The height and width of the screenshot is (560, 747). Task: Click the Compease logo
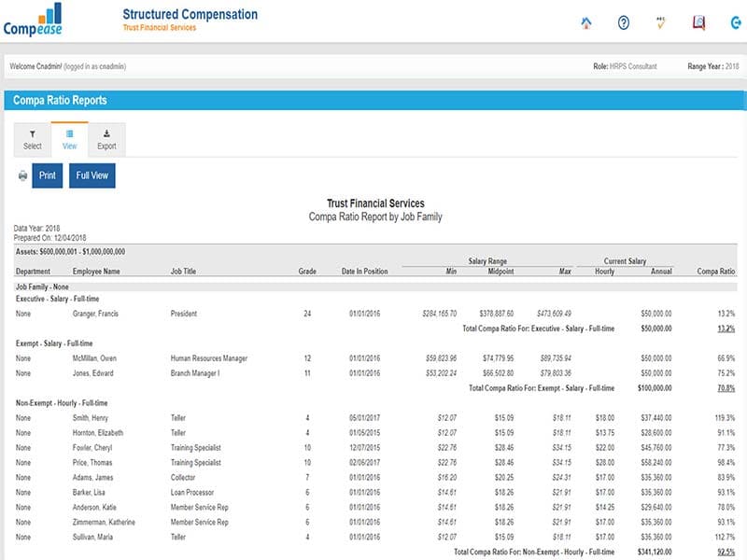click(33, 21)
